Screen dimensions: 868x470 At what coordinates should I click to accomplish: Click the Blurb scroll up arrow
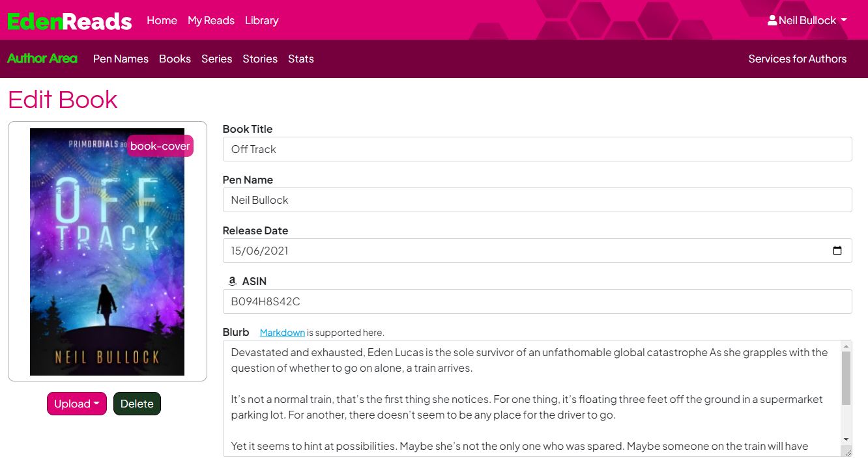pyautogui.click(x=846, y=346)
